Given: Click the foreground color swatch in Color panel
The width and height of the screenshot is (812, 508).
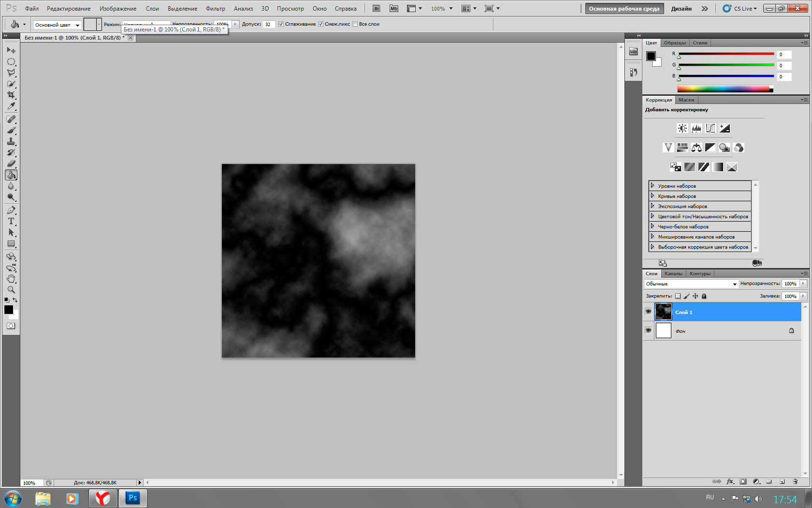Looking at the screenshot, I should tap(651, 56).
